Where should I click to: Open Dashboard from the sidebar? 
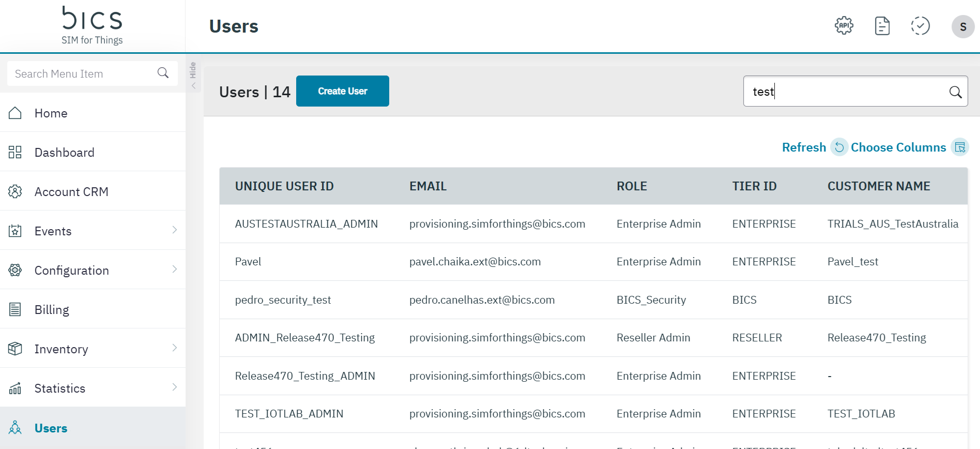[64, 153]
